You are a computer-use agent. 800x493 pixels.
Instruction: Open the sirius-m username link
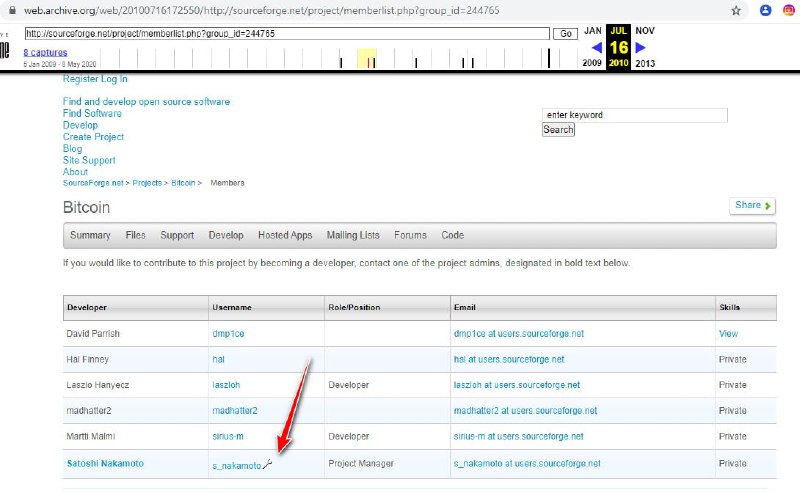(228, 436)
